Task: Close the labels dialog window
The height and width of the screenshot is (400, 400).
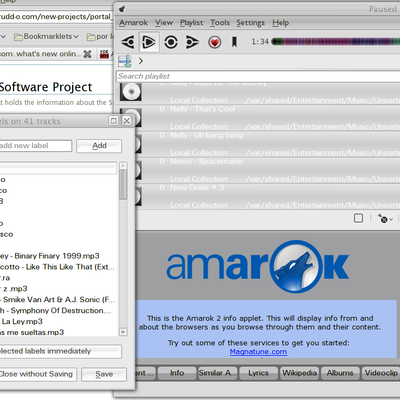Action: (x=127, y=121)
